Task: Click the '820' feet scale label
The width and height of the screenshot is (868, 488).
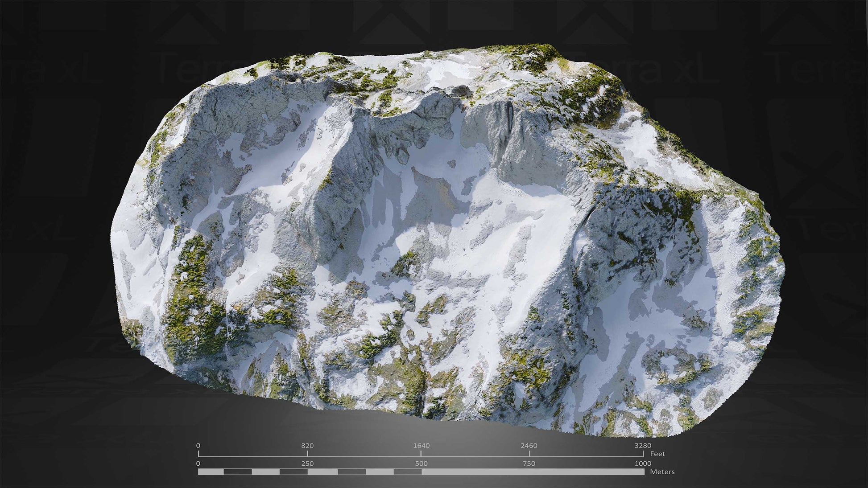Action: pyautogui.click(x=307, y=446)
